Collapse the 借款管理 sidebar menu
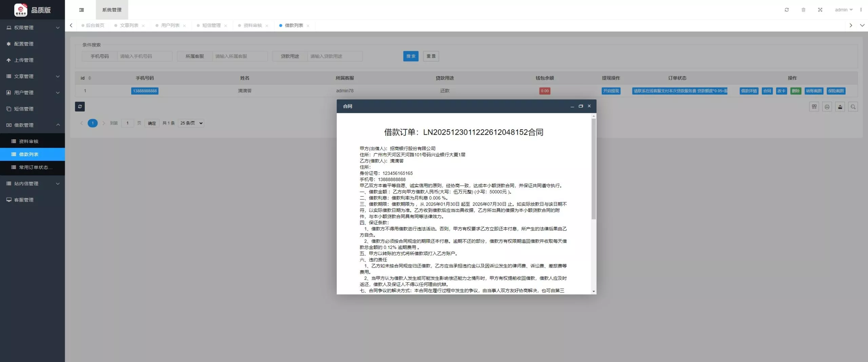Screen dimensions: 868x362 (x=32, y=125)
